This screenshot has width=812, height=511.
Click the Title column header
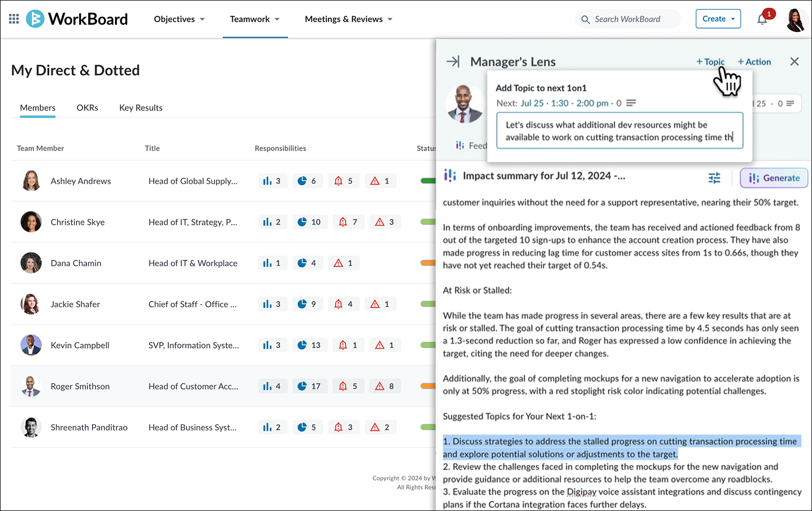(x=152, y=148)
